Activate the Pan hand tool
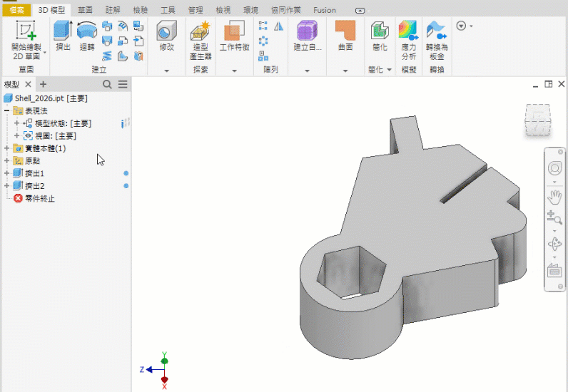 (554, 197)
